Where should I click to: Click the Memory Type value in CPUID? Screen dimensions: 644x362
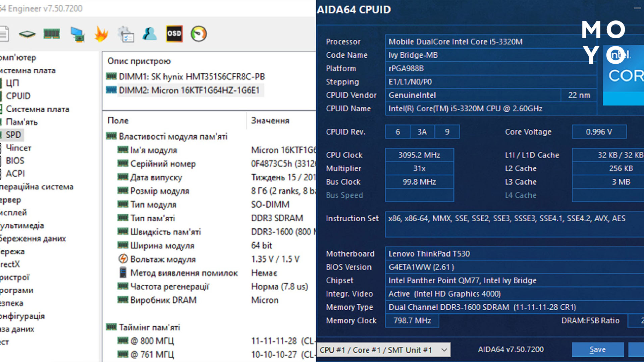[x=515, y=307]
